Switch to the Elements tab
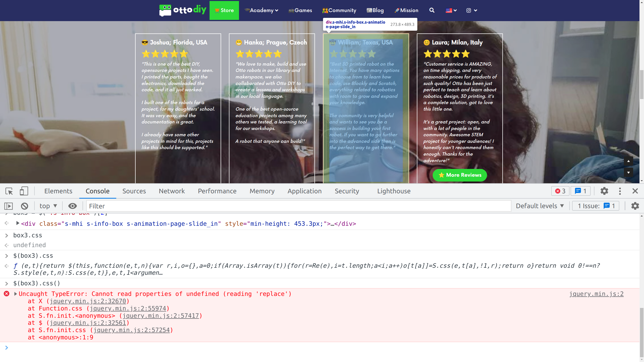644x362 pixels. click(58, 191)
